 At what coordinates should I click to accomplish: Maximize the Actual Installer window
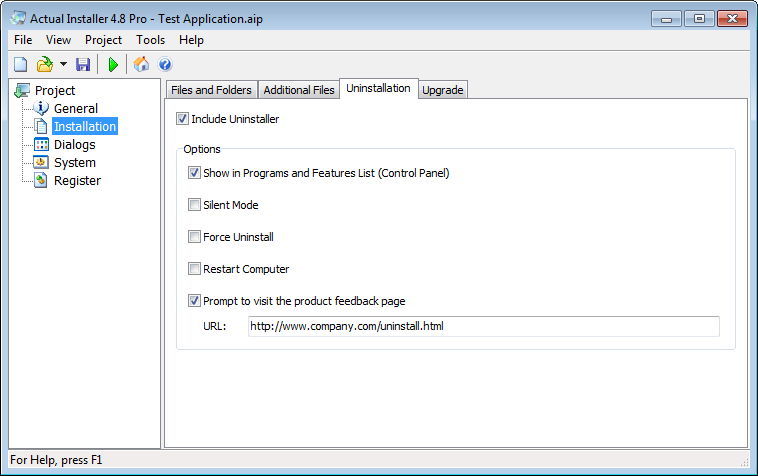[699, 19]
